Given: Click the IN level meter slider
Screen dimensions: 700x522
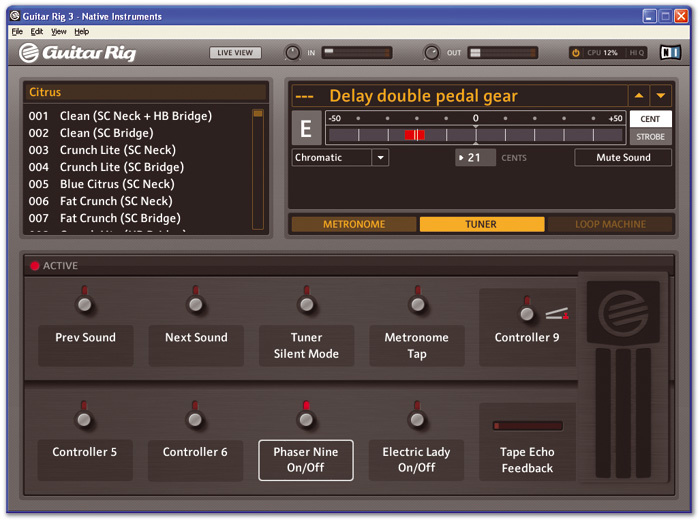Looking at the screenshot, I should [x=357, y=53].
